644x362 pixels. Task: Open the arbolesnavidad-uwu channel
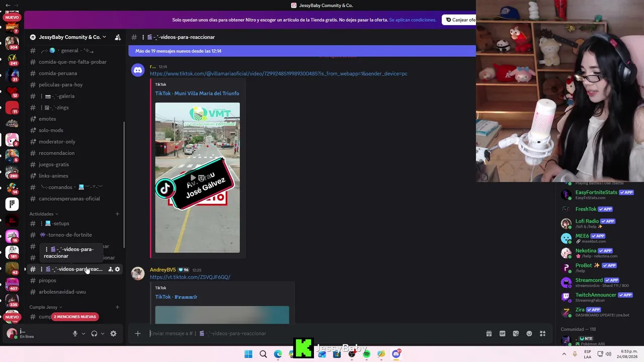[73, 292]
